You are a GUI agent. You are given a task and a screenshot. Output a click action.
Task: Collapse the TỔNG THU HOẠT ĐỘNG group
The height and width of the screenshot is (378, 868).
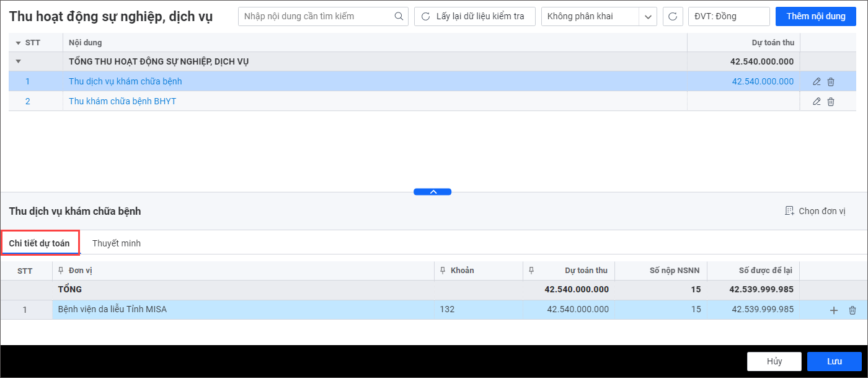coord(18,61)
